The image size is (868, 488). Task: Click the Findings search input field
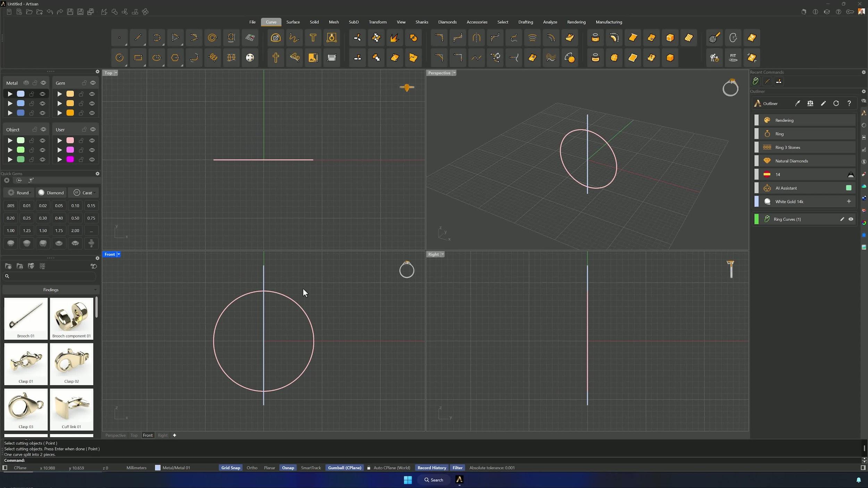pos(49,276)
